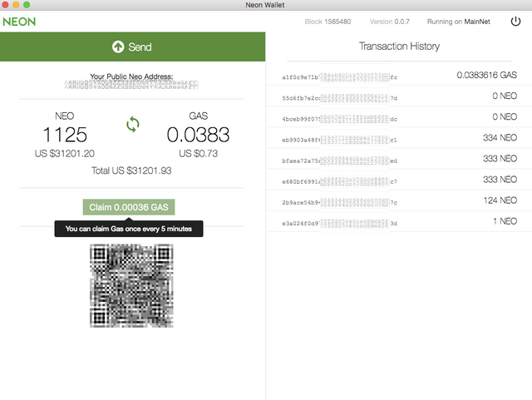Click the NEO balance 1125

tap(65, 135)
